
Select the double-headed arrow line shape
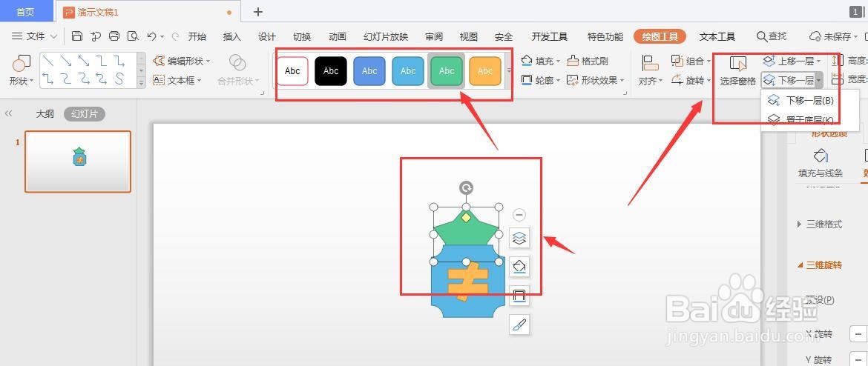(x=84, y=61)
